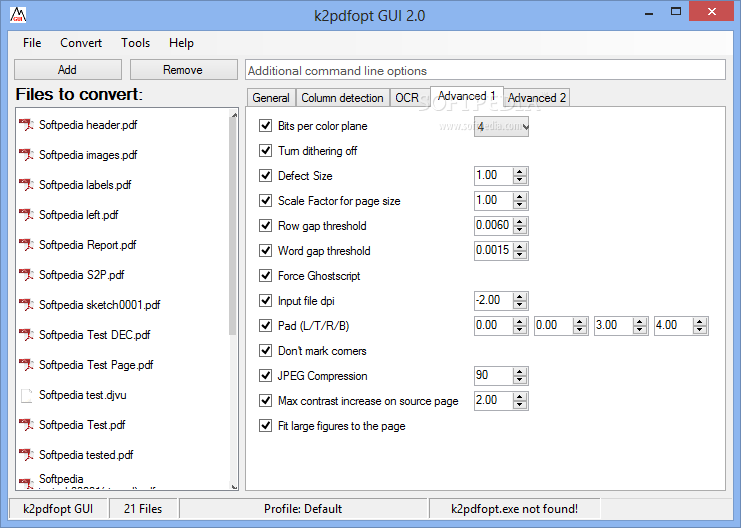Screen dimensions: 741x528
Task: Decrease top pad value spinner
Action: click(580, 329)
